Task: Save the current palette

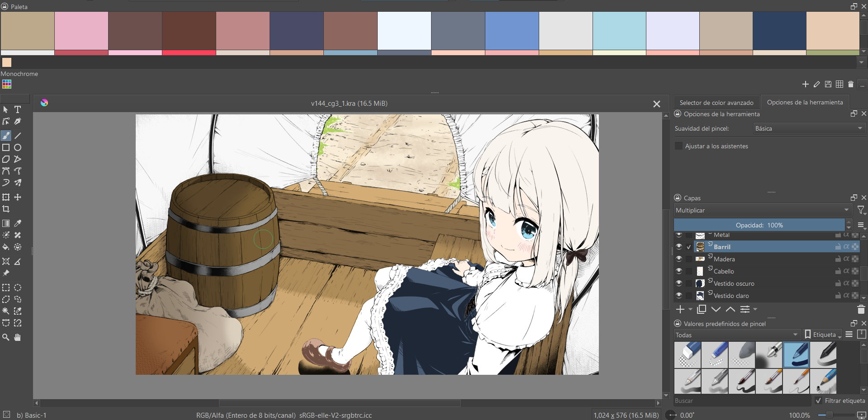Action: coord(828,84)
